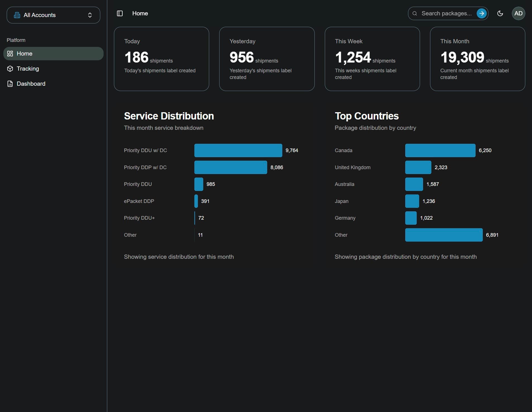Click the 9,764 value label
This screenshot has width=532, height=412.
tap(292, 150)
